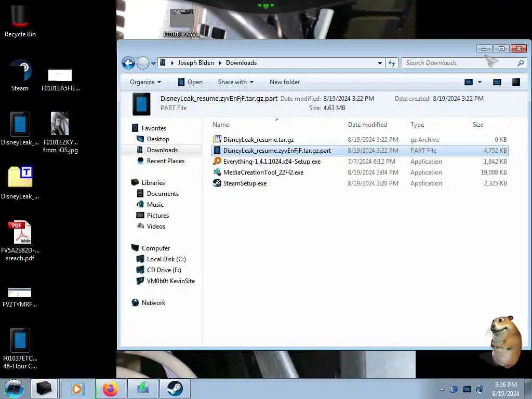Select the 'F0101EZKY... from iOS.jpg' desktop image
Screen dimensions: 532x399
60,132
